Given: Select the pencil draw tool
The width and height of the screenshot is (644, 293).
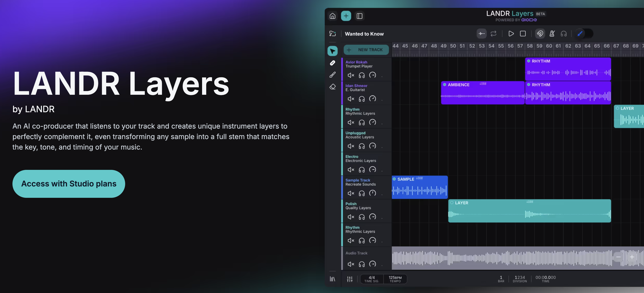Looking at the screenshot, I should click(332, 63).
